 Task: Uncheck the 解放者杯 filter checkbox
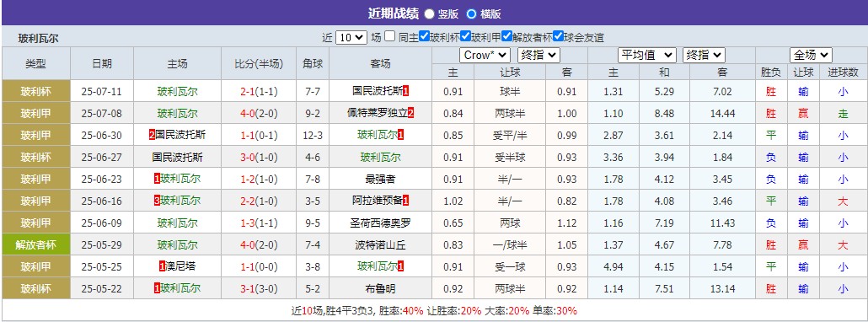507,36
